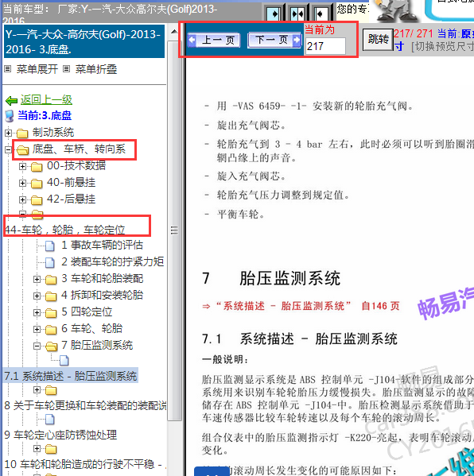474x476 pixels.
Task: Expand 5 四轮定位 node
Action: 37,312
